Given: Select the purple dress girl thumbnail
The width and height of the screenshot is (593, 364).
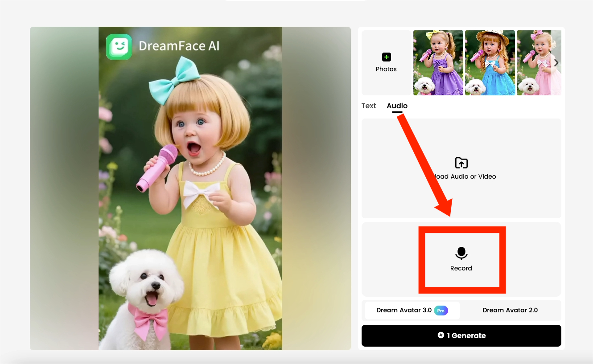Looking at the screenshot, I should (438, 63).
